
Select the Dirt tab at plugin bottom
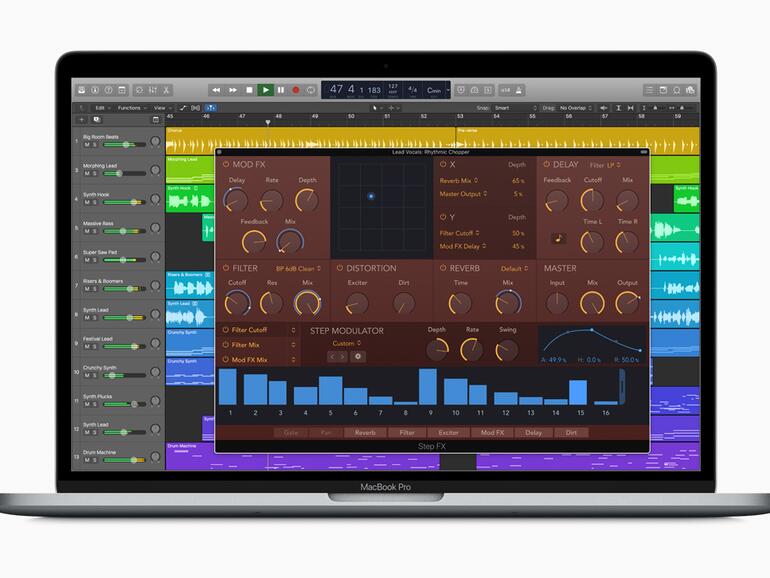571,433
